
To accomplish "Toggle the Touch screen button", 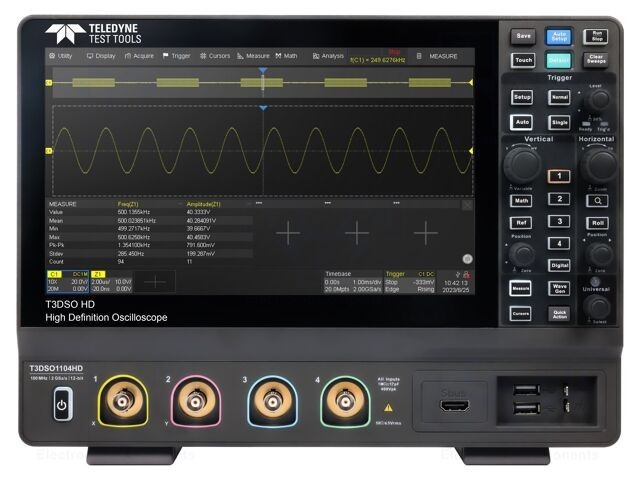I will [523, 60].
